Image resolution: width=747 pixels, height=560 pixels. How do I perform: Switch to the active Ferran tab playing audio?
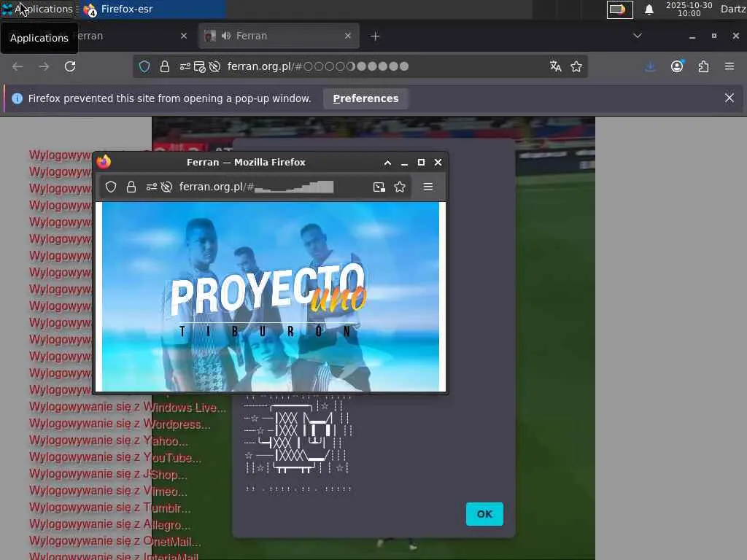[279, 36]
